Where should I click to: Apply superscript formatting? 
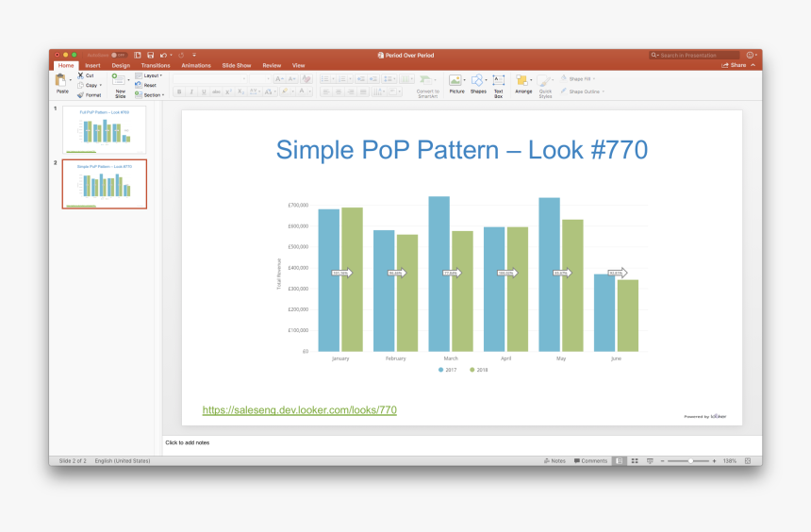click(228, 91)
